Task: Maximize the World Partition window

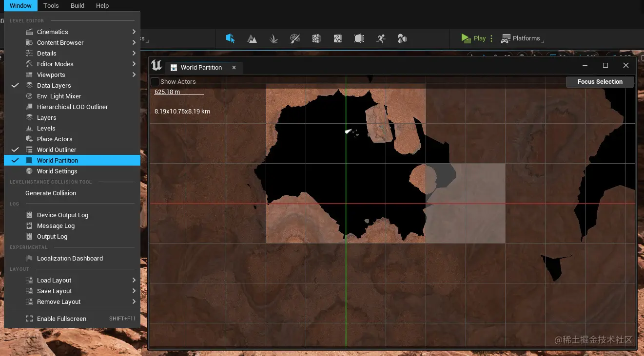Action: coord(605,65)
